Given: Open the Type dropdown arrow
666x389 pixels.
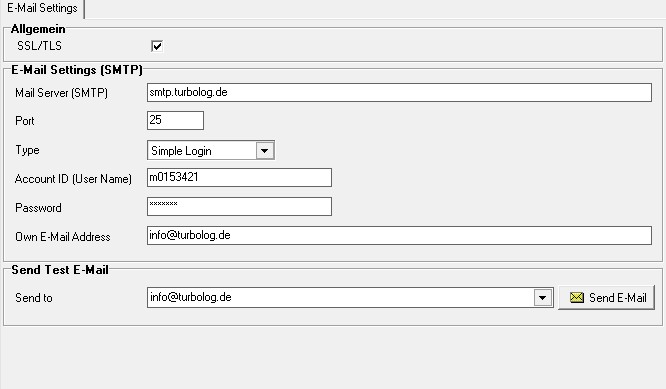Looking at the screenshot, I should [265, 151].
